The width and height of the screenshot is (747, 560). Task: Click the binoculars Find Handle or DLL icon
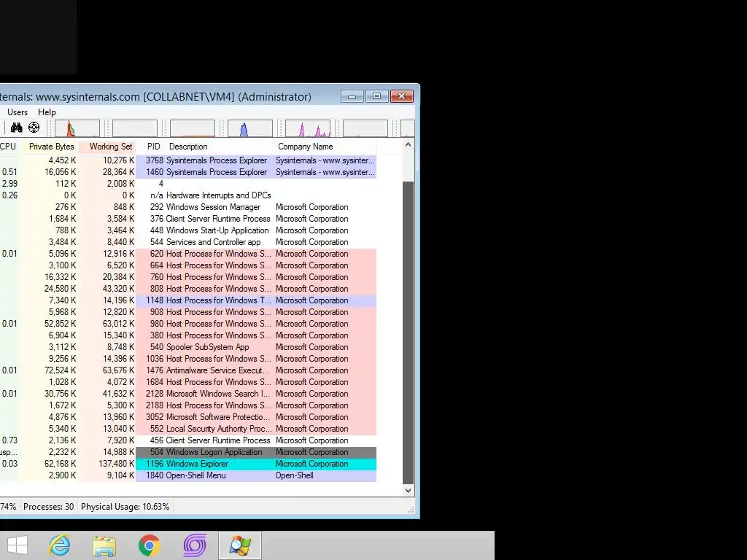point(17,128)
